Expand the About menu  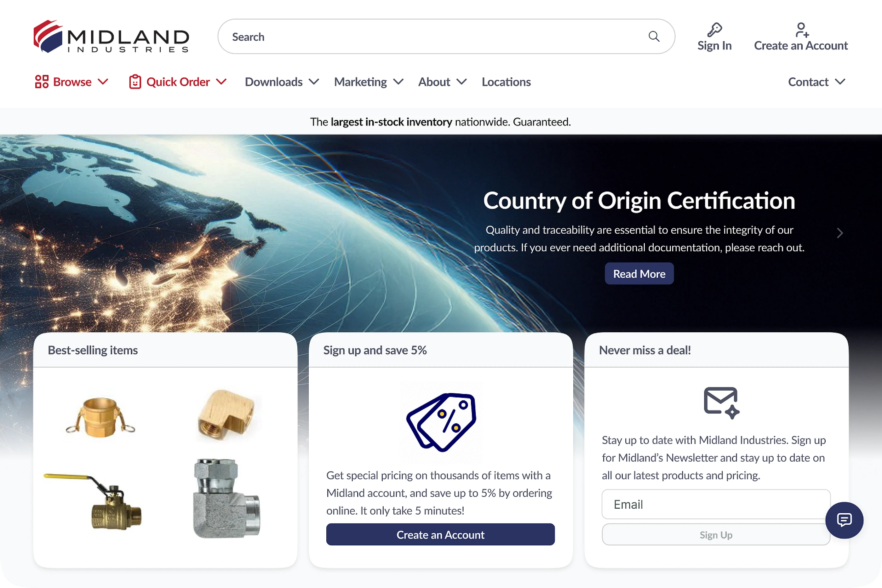[442, 82]
